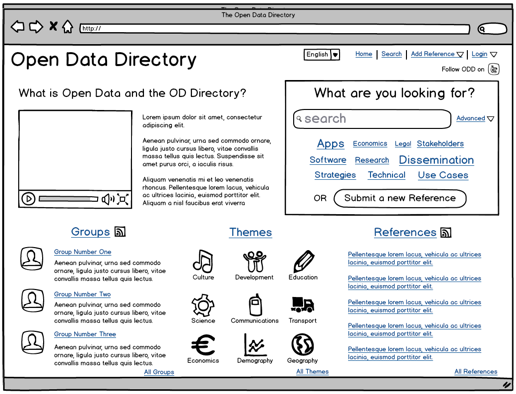The height and width of the screenshot is (394, 516).
Task: Select the Transport truck icon
Action: (302, 304)
